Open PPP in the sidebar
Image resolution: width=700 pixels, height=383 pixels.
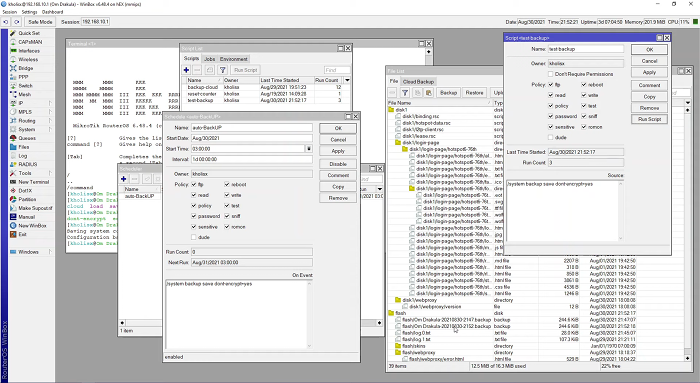tap(23, 77)
